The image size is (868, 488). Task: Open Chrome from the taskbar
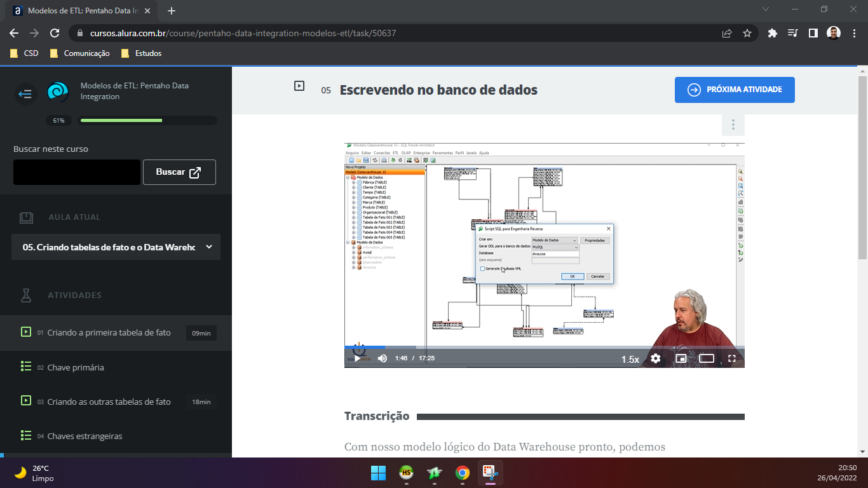pos(462,473)
